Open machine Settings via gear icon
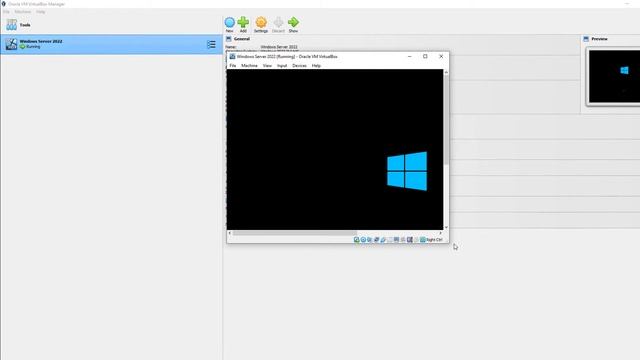640x360 pixels. 261,22
